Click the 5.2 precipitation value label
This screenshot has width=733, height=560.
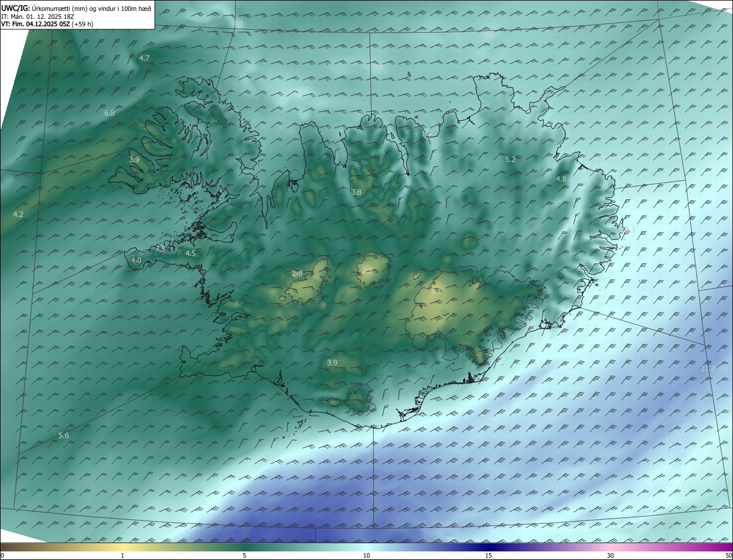click(510, 160)
